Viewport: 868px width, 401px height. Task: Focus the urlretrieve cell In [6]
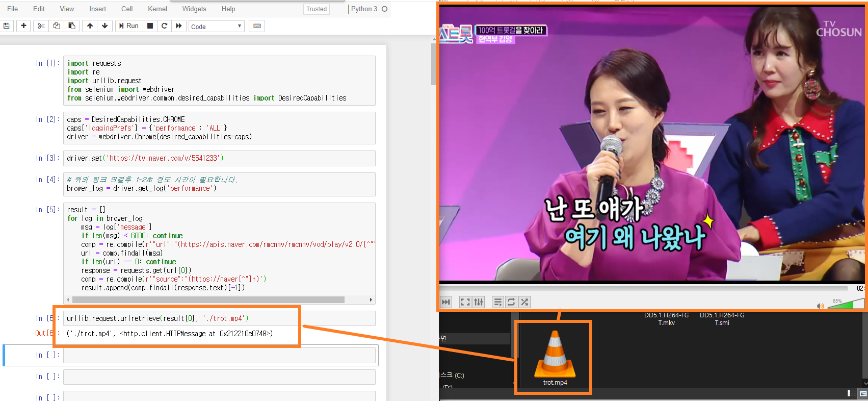tap(219, 318)
